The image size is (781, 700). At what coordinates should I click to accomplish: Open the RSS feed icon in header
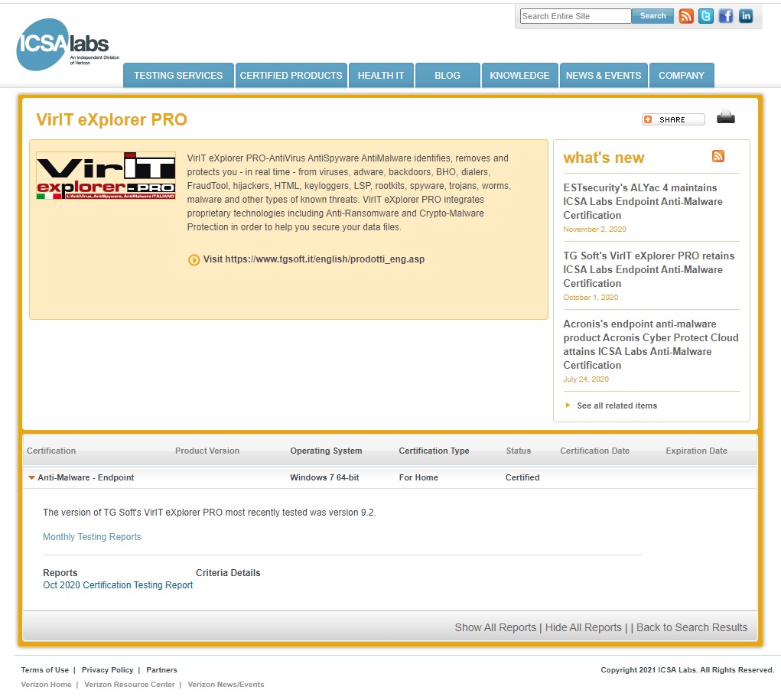coord(686,16)
